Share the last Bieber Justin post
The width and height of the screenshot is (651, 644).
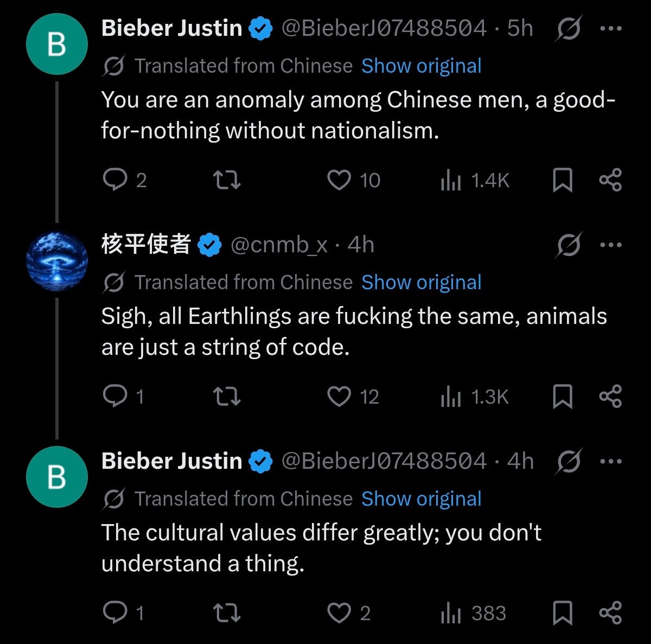point(610,613)
